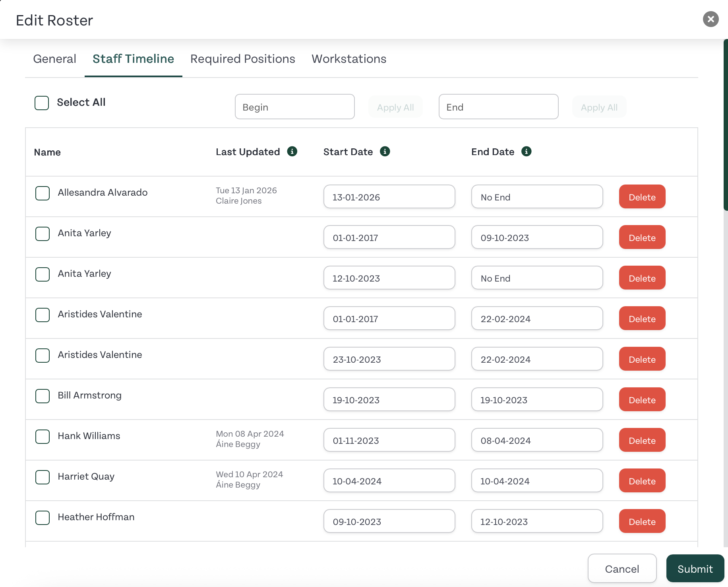This screenshot has width=728, height=587.
Task: Open the Begin date picker field
Action: coord(294,107)
